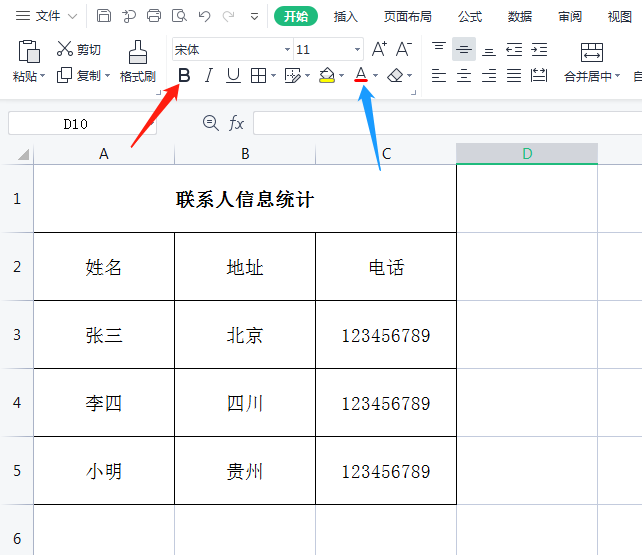Click the Paste clipboard icon
Screen dimensions: 642x555
pyautogui.click(x=29, y=51)
